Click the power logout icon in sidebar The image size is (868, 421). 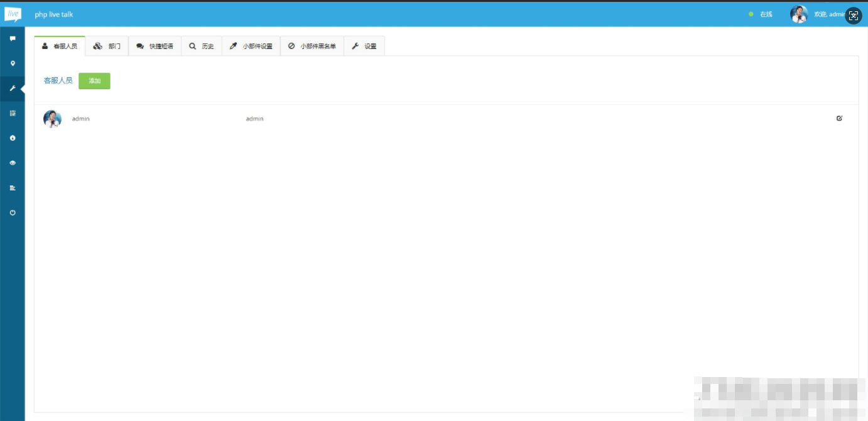13,212
